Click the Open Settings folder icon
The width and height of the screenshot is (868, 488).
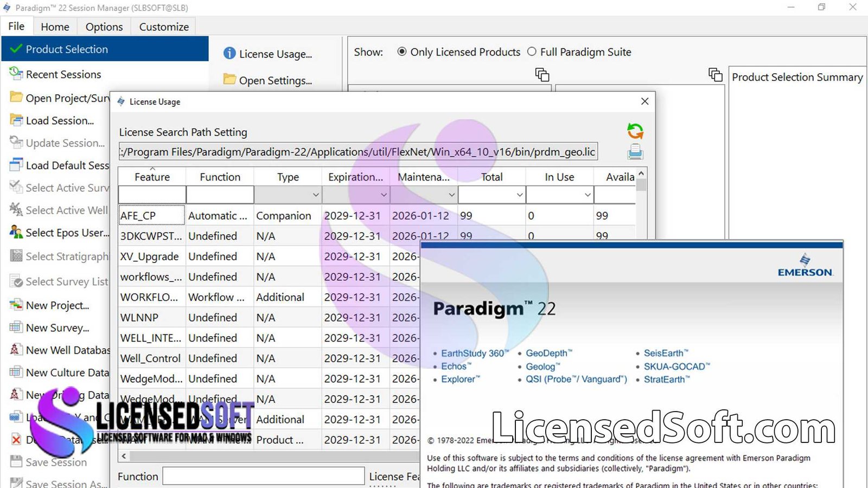point(229,79)
